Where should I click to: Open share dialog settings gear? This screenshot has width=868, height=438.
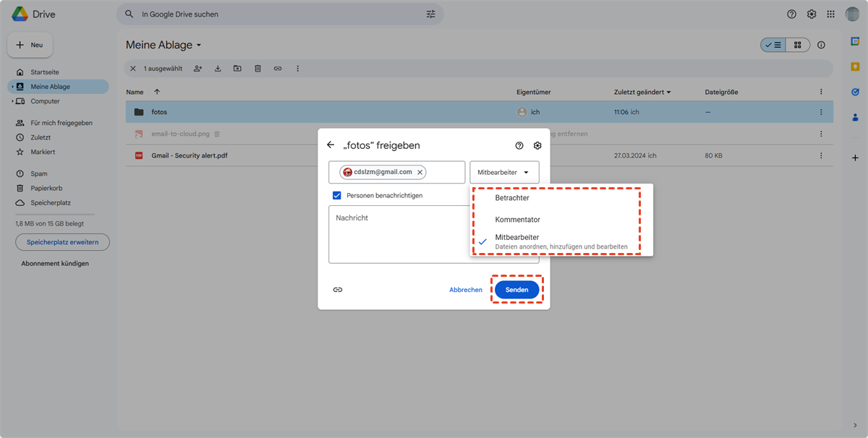click(x=537, y=145)
